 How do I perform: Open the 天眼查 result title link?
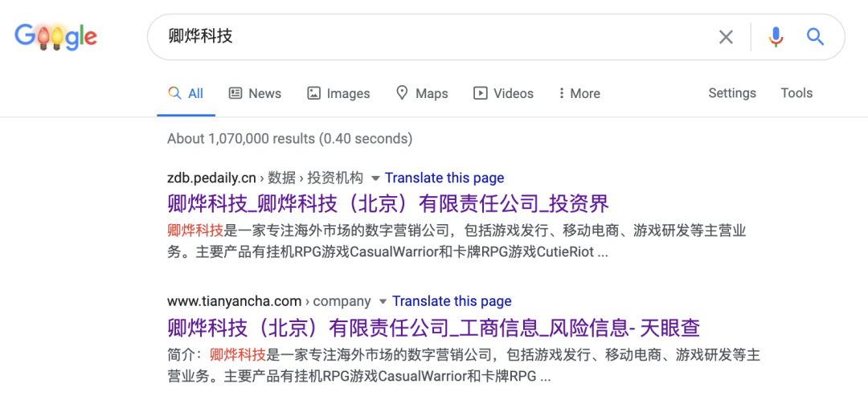click(x=433, y=328)
